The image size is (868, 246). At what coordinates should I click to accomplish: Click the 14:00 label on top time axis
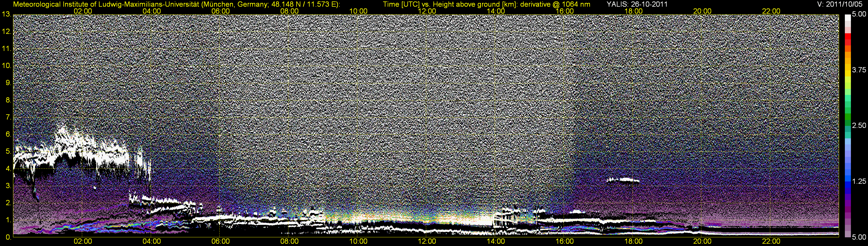(x=496, y=11)
